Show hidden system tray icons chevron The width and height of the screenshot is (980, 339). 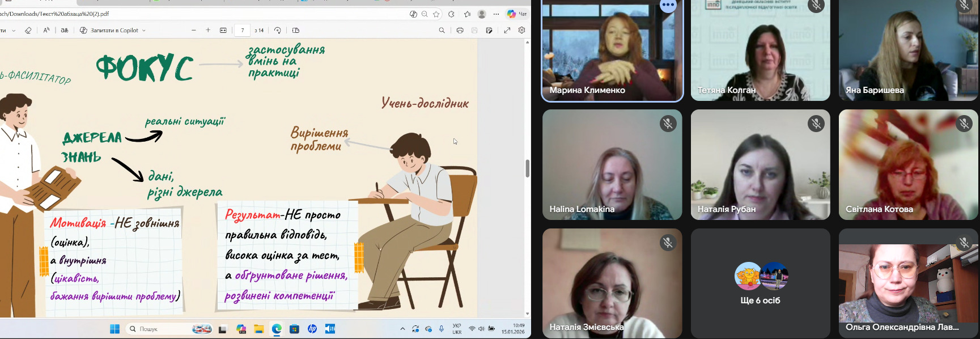point(402,329)
